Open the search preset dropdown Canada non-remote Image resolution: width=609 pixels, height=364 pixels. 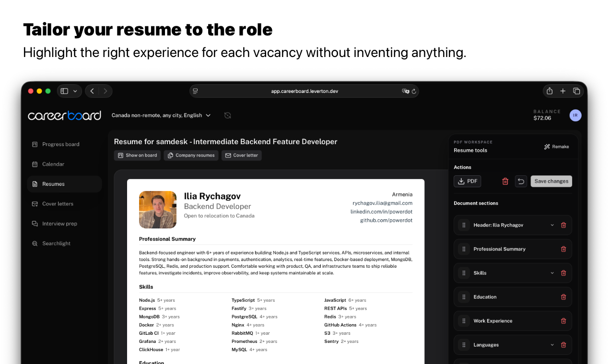pyautogui.click(x=161, y=115)
